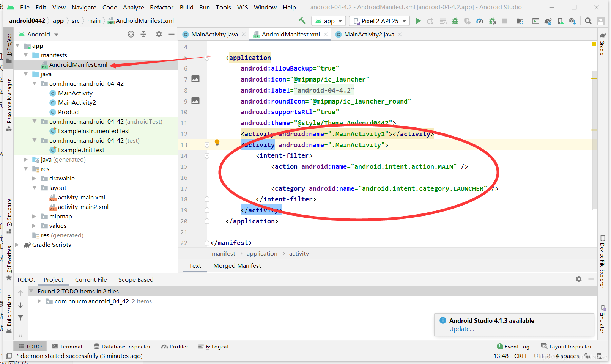Open the Event Log
The image size is (611, 364).
point(513,347)
